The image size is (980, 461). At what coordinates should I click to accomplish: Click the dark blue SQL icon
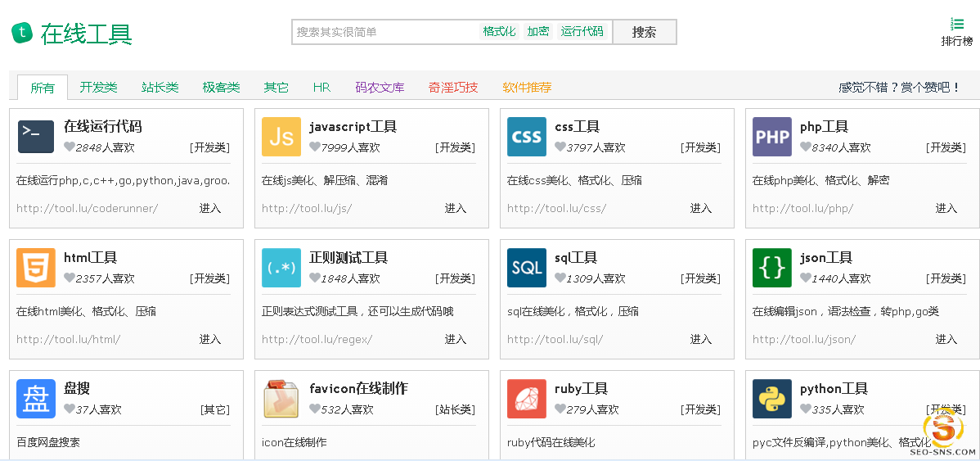click(527, 268)
